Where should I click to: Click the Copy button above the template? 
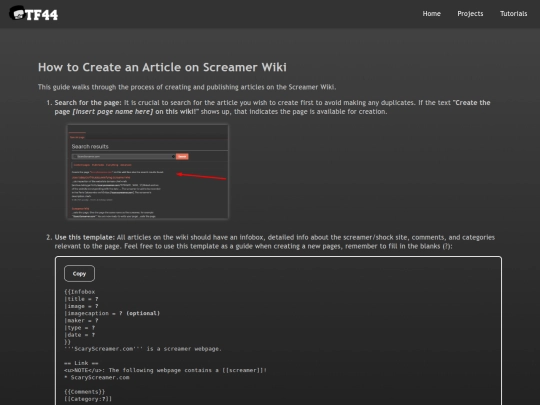(x=79, y=274)
